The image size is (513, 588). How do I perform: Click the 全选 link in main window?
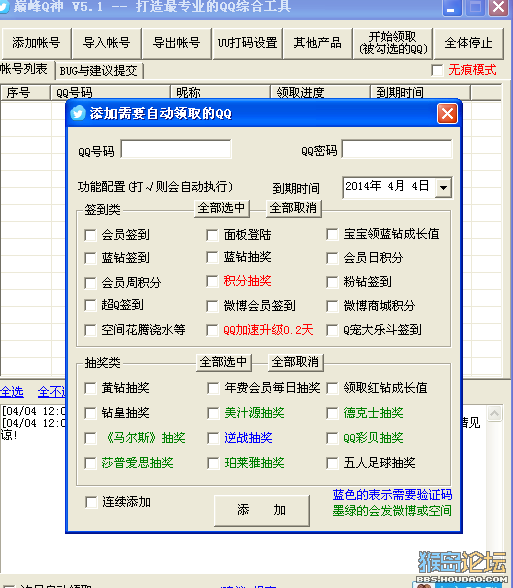point(12,392)
